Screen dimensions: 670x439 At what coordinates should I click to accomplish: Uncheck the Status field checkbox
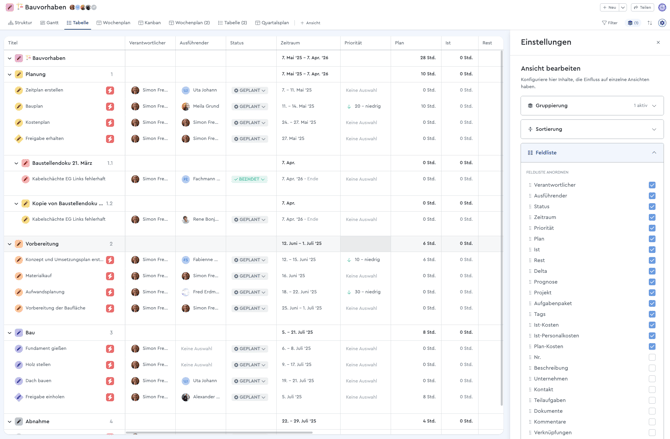[x=652, y=206]
